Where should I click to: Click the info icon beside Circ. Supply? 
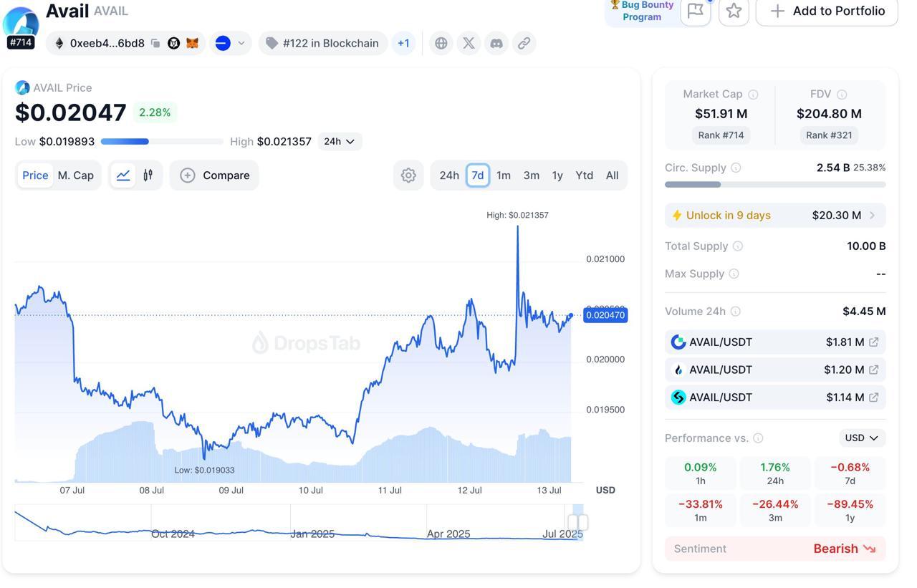736,168
